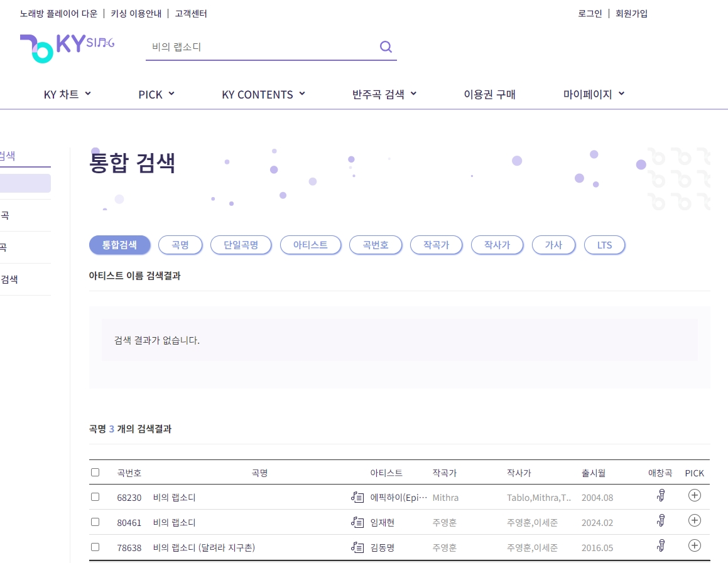Viewport: 728px width, 563px height.
Task: Open lyrics icon for 임재현's 비의 랩소디
Action: pos(357,522)
